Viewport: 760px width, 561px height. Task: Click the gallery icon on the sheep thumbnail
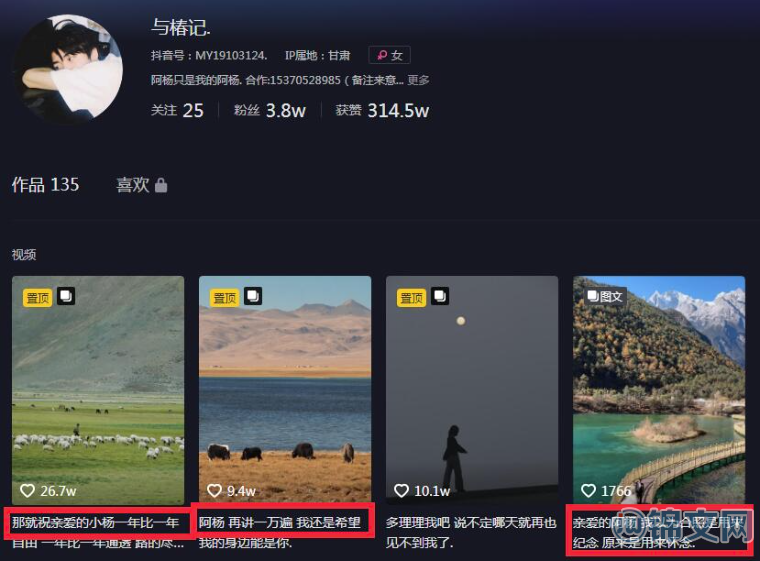[x=66, y=296]
